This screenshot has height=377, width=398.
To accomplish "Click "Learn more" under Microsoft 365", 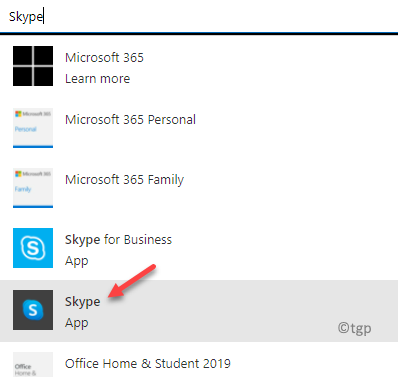I will pyautogui.click(x=97, y=79).
